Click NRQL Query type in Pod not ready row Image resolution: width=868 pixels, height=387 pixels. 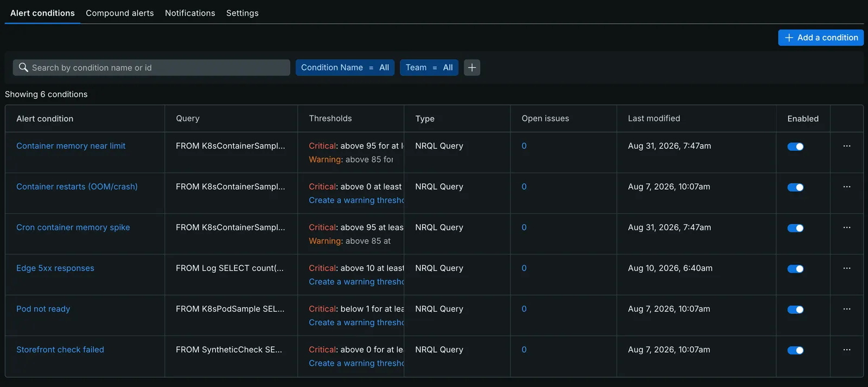[439, 308]
